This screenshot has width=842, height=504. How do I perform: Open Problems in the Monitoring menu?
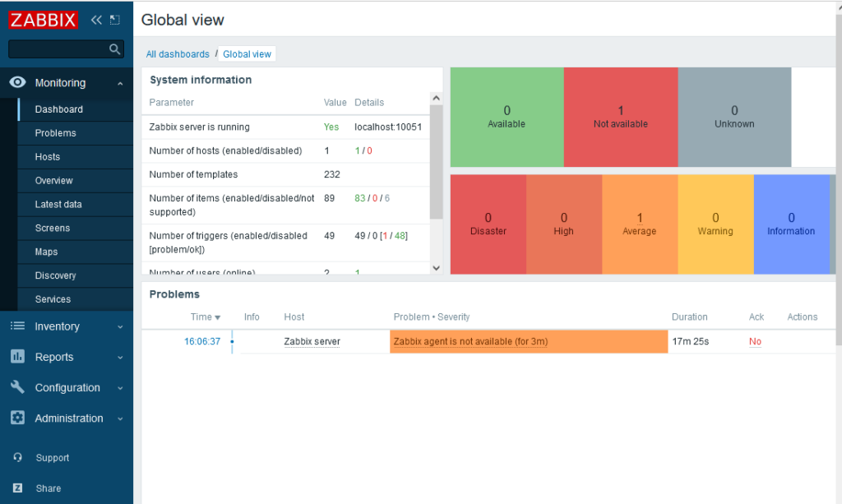click(55, 133)
